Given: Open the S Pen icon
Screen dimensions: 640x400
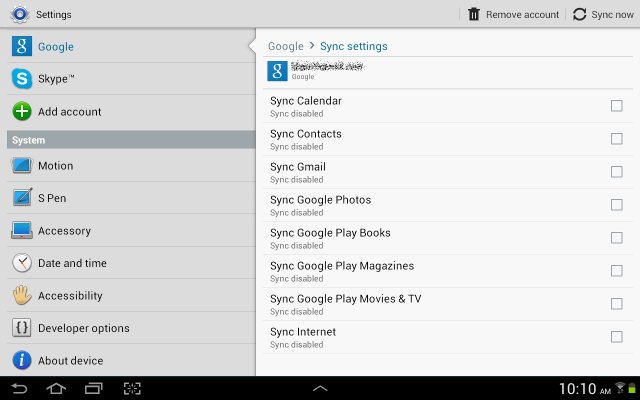Looking at the screenshot, I should (x=22, y=198).
